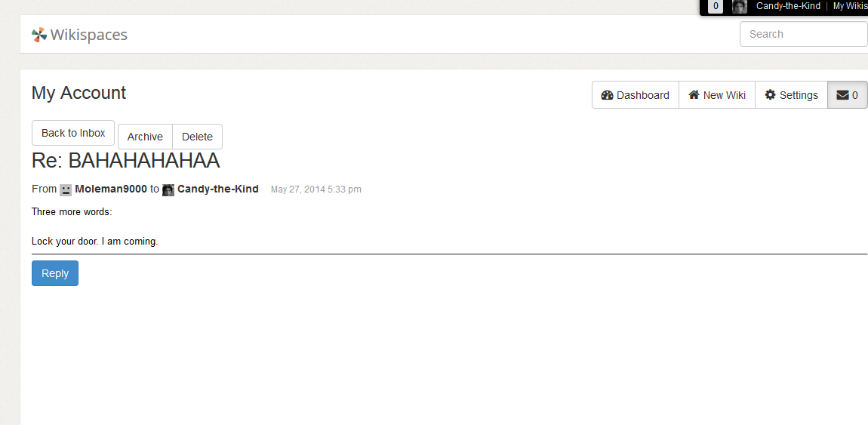Select the Dashboard navigation button

(x=636, y=95)
